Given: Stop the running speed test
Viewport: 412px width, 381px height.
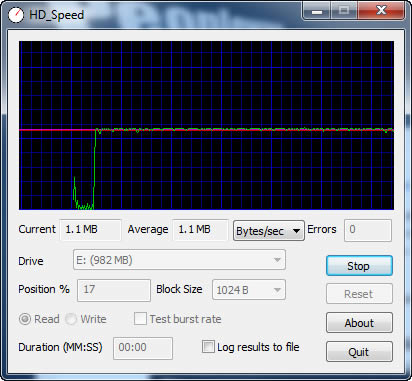Looking at the screenshot, I should pyautogui.click(x=359, y=266).
